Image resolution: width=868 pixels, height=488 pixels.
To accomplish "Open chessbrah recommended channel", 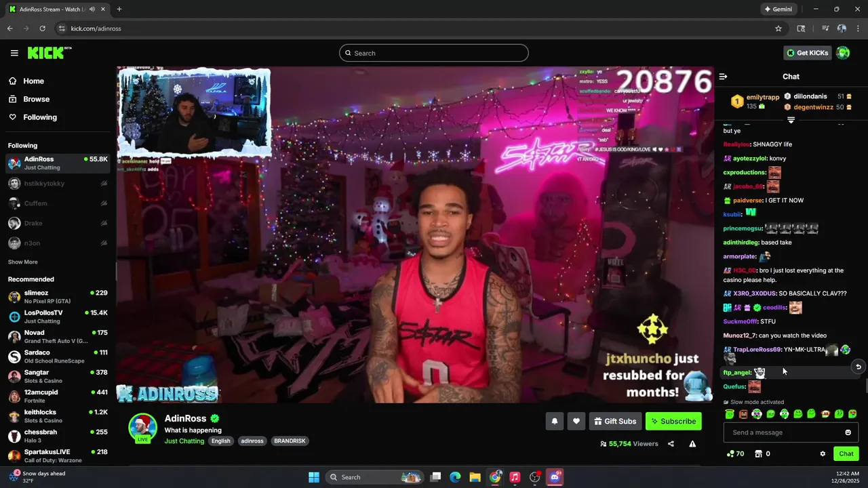I will click(58, 436).
